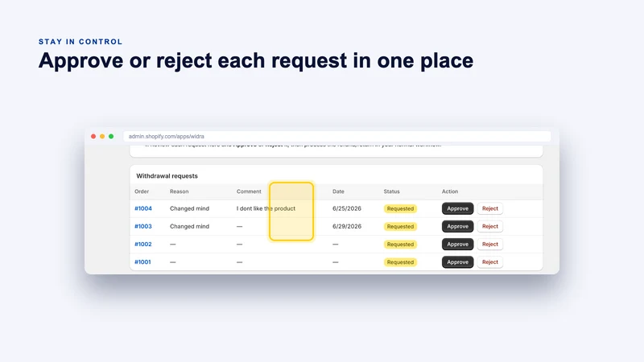The height and width of the screenshot is (362, 644).
Task: Open order #1003 link
Action: pyautogui.click(x=143, y=226)
